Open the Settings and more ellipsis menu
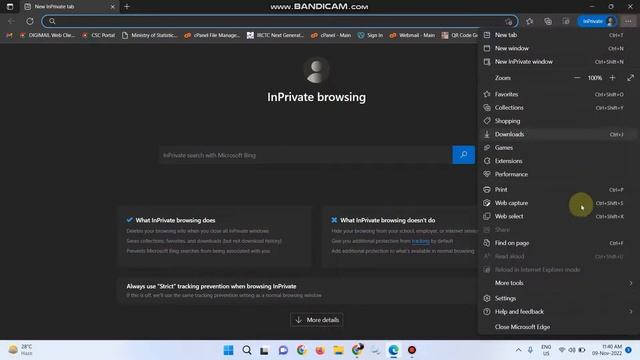 (x=628, y=21)
